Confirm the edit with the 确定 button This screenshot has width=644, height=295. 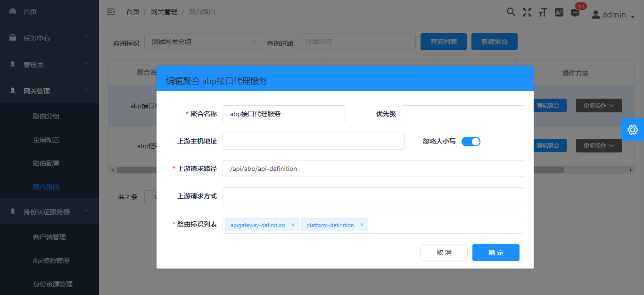495,253
